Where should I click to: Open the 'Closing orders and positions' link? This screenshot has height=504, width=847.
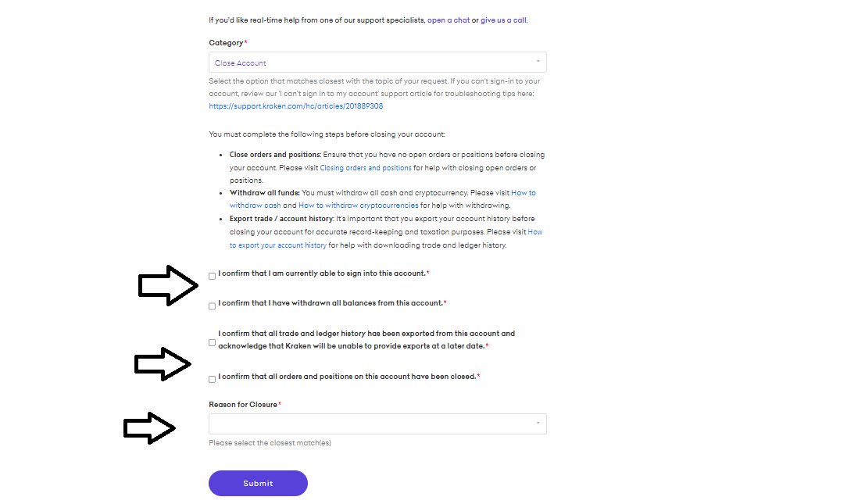pyautogui.click(x=366, y=167)
